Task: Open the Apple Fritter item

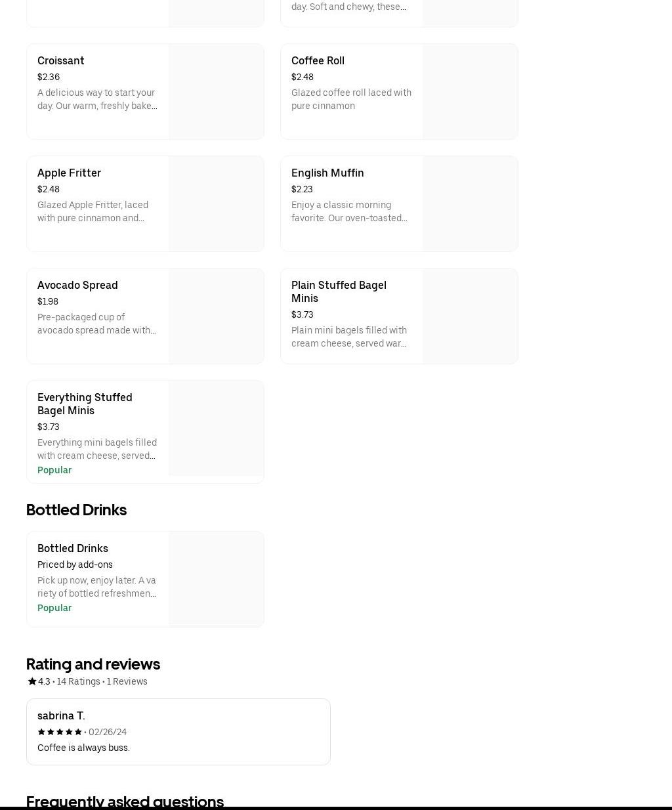Action: point(69,173)
